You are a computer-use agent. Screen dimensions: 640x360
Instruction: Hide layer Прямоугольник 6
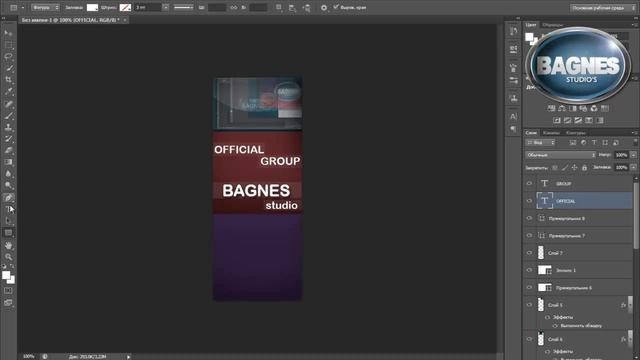click(529, 288)
